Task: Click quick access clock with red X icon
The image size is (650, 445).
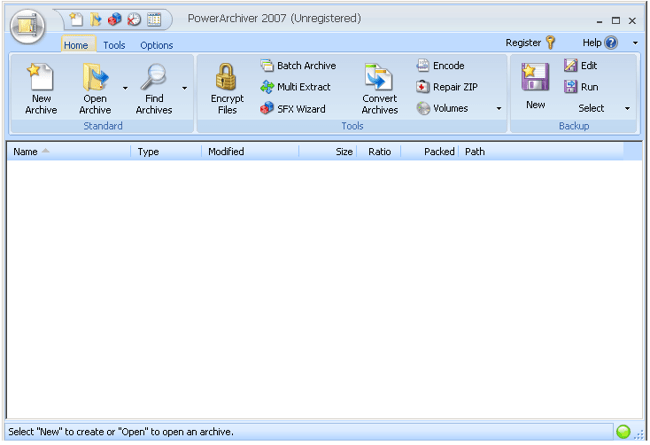Action: pyautogui.click(x=134, y=19)
